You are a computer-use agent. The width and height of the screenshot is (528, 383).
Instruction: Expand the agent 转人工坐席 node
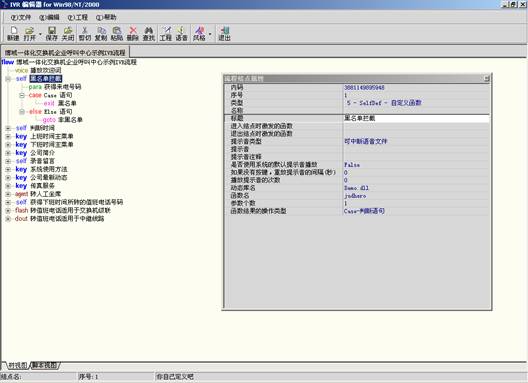[x=8, y=194]
